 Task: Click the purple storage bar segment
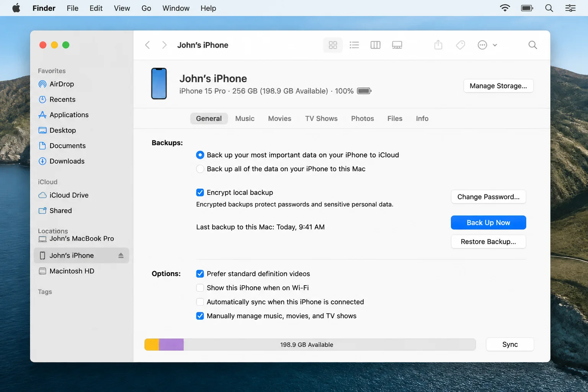171,345
